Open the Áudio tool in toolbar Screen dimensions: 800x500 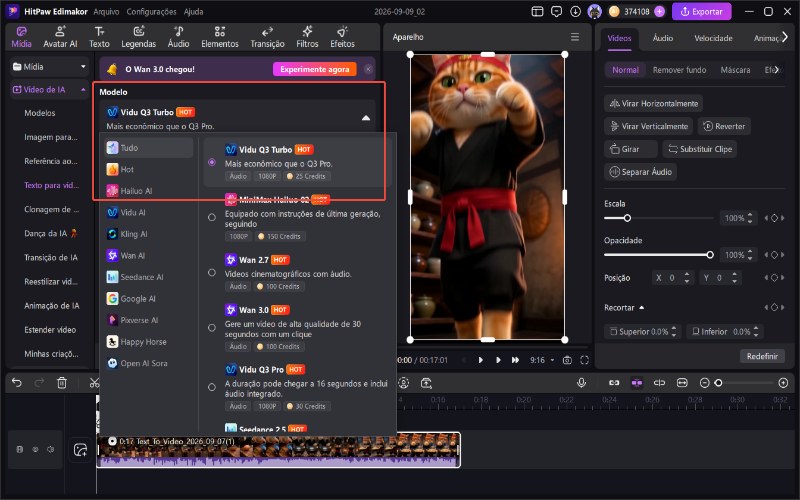179,37
